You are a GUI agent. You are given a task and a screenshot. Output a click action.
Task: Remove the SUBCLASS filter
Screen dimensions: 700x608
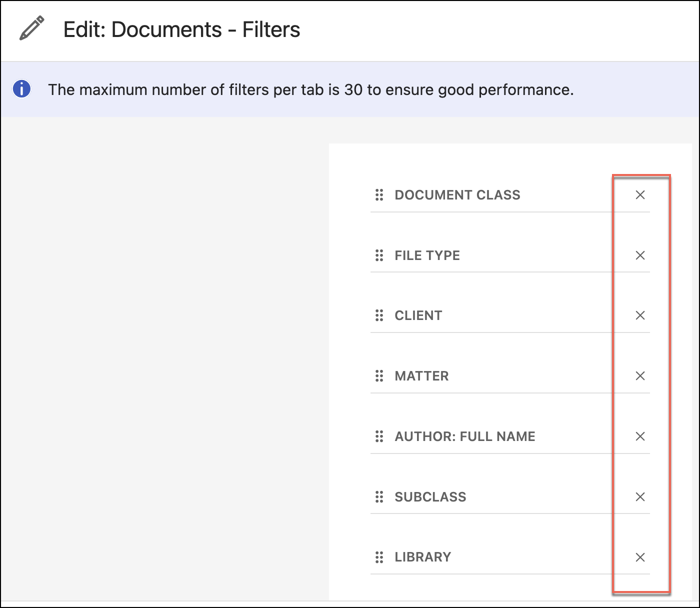tap(640, 497)
